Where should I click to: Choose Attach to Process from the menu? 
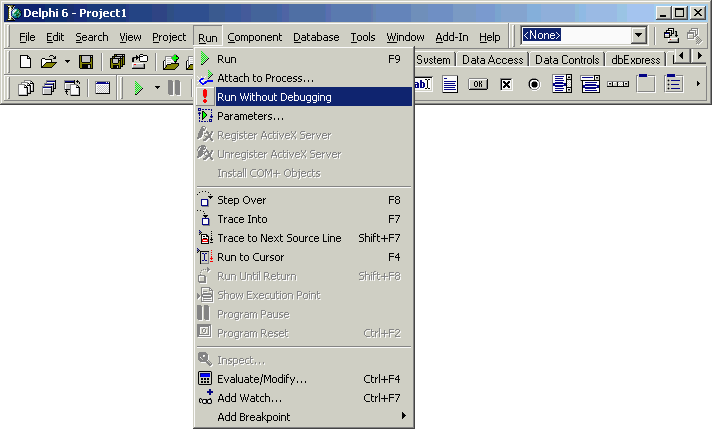(304, 78)
